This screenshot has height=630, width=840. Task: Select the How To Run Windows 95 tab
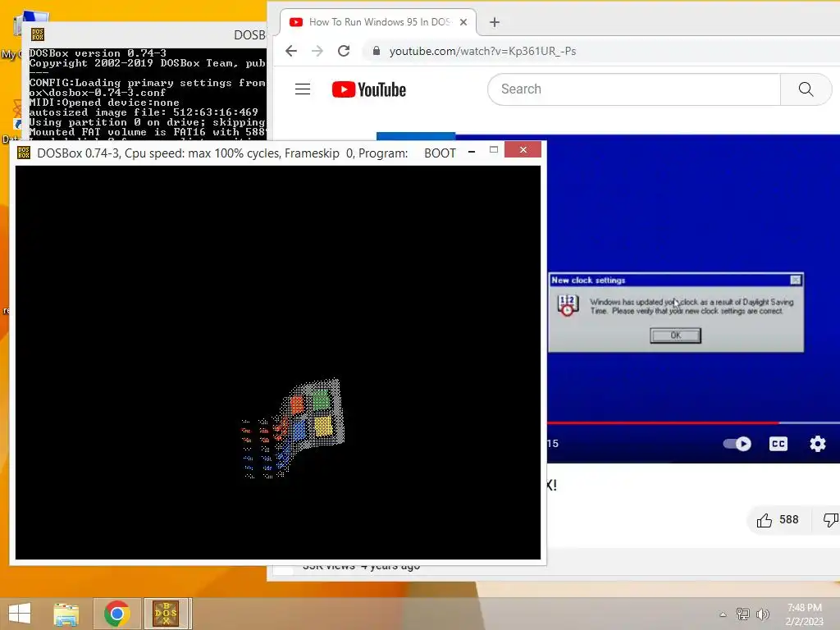pyautogui.click(x=377, y=22)
